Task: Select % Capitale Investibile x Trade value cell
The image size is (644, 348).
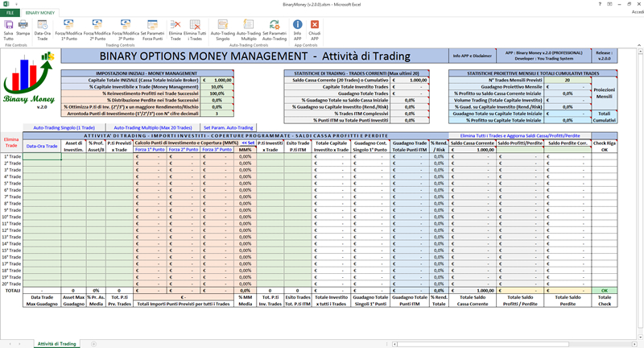Action: tap(217, 87)
